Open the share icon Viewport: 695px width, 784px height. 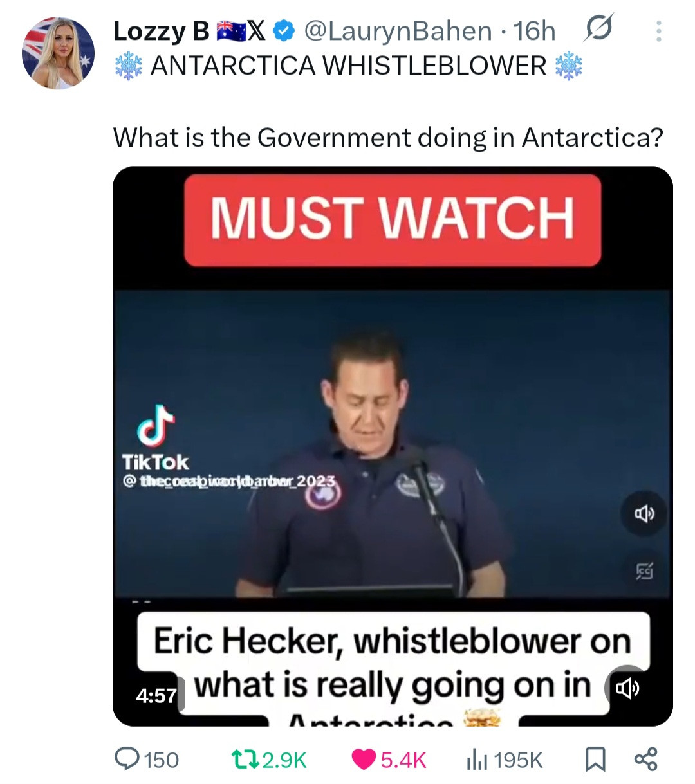point(645,760)
